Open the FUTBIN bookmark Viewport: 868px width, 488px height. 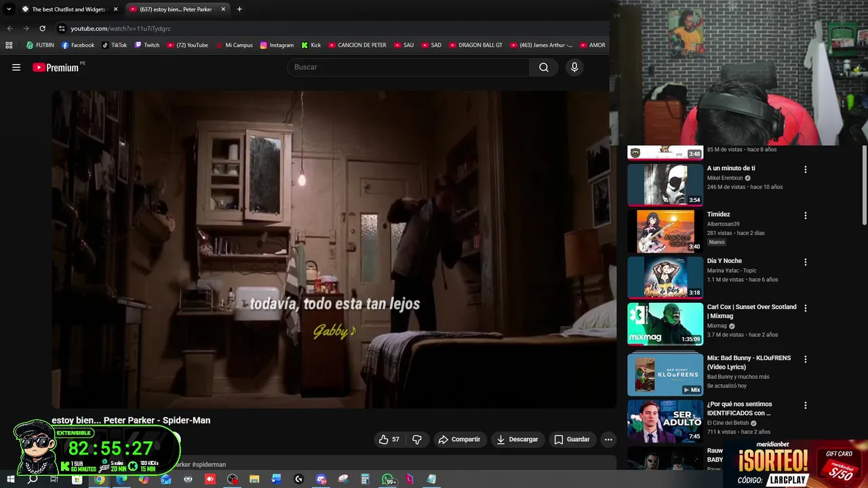pyautogui.click(x=40, y=45)
